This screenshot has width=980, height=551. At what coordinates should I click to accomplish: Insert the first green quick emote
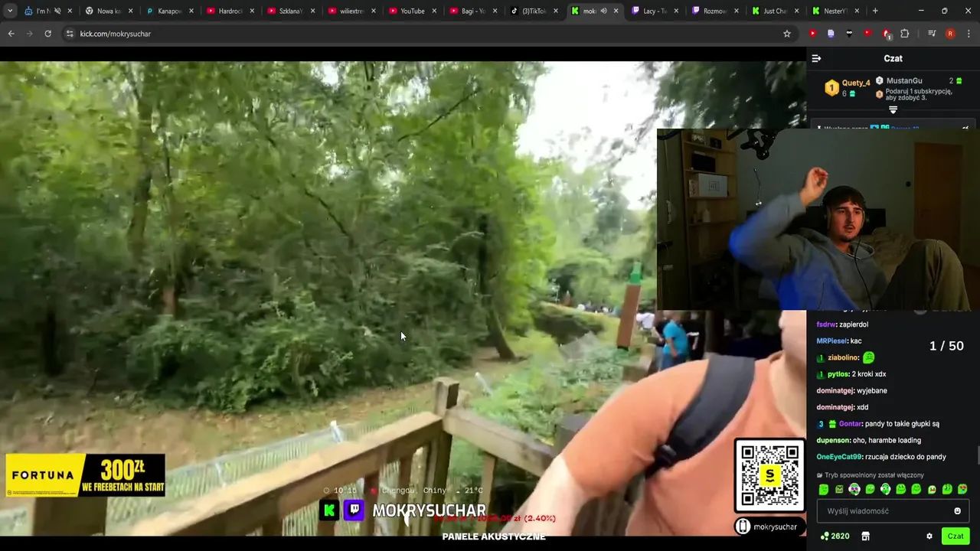(824, 490)
